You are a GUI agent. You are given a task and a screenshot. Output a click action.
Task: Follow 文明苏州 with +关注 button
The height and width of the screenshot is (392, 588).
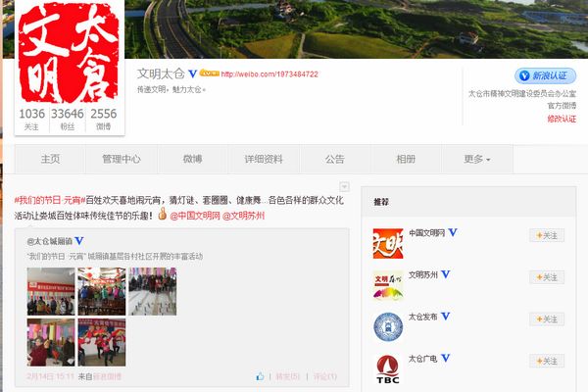point(547,277)
